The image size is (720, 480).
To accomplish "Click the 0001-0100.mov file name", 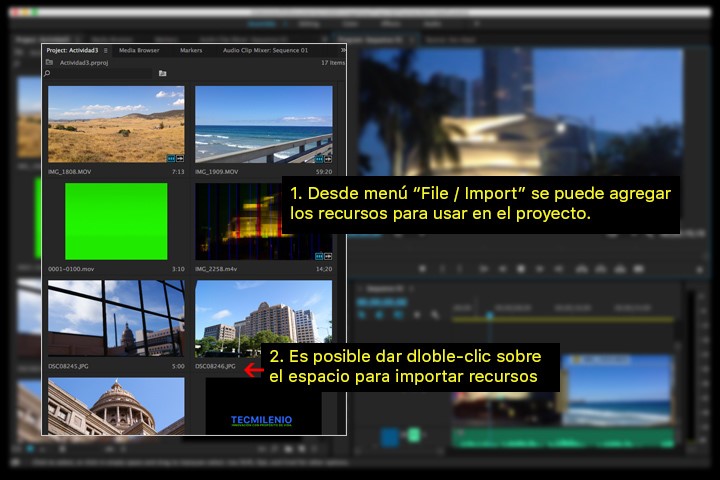I will (x=71, y=269).
